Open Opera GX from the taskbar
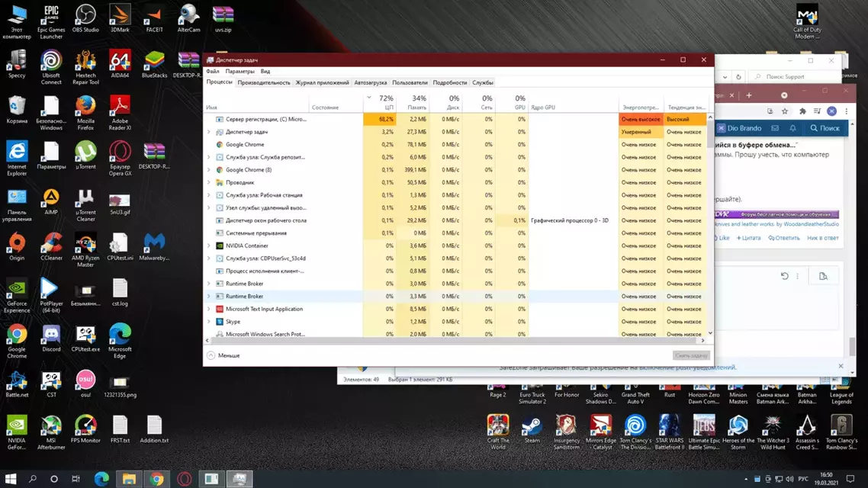This screenshot has width=868, height=488. 185,479
